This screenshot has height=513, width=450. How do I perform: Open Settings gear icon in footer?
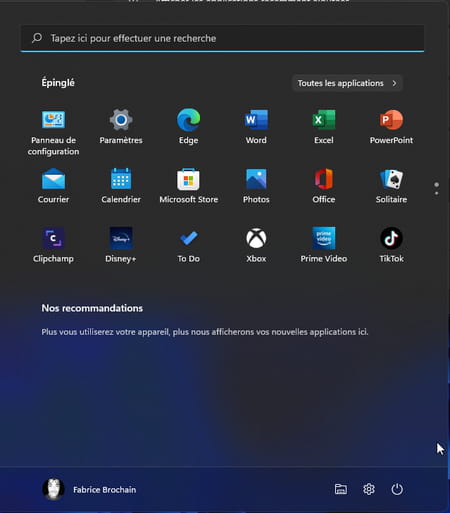point(369,489)
